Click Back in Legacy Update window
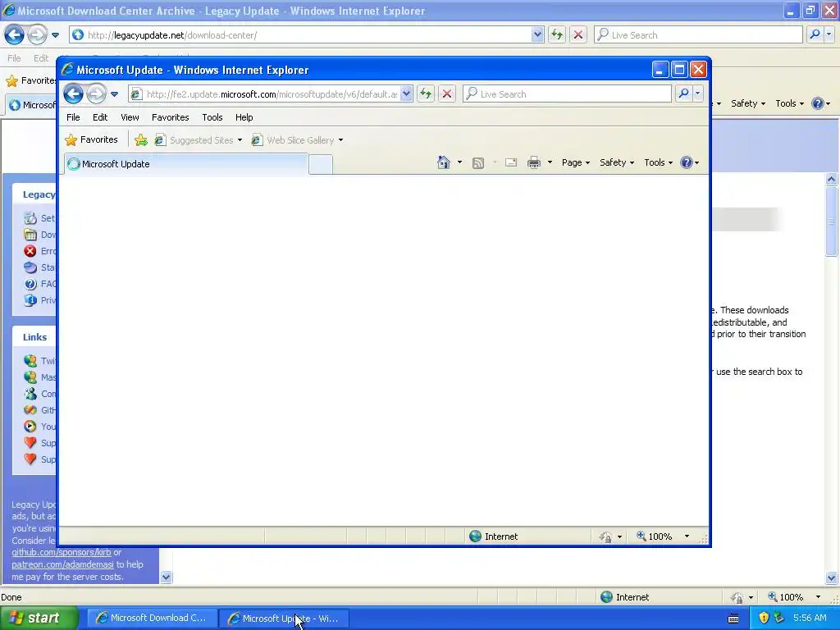Image resolution: width=840 pixels, height=630 pixels. 15,35
